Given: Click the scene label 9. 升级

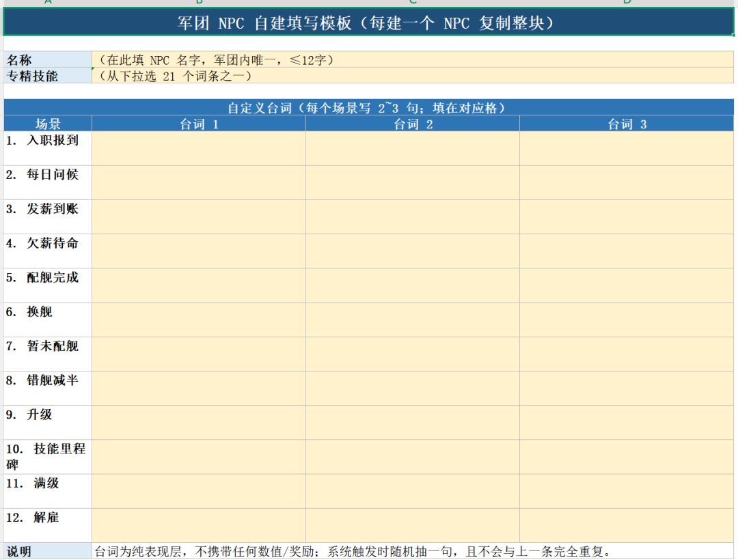Looking at the screenshot, I should click(x=48, y=423).
